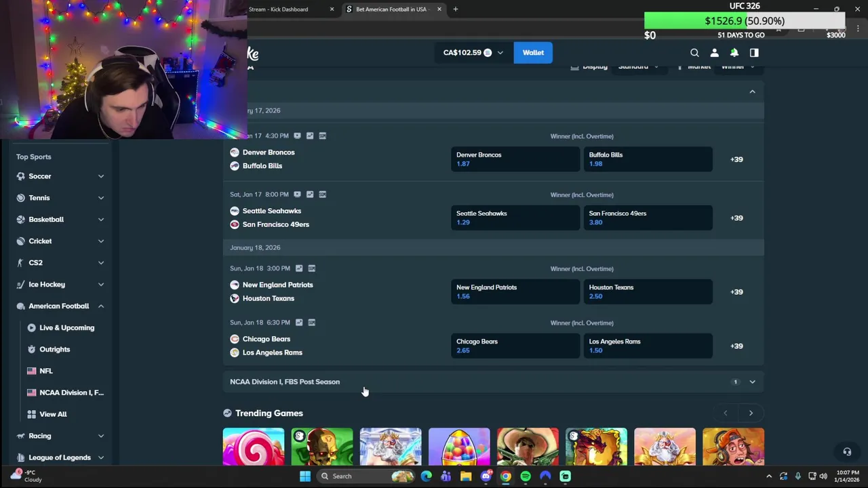Bet on Houston Texans at 2.50
This screenshot has width=868, height=488.
[x=648, y=291]
